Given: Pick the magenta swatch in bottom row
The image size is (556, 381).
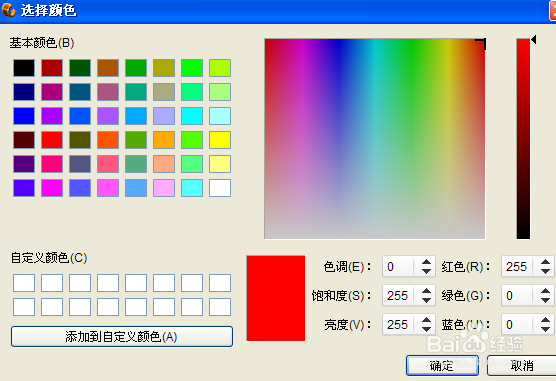Looking at the screenshot, I should [x=52, y=188].
